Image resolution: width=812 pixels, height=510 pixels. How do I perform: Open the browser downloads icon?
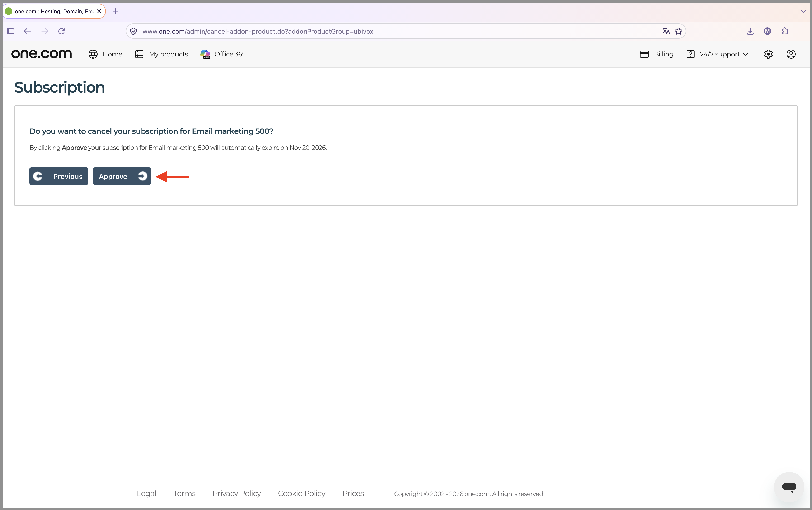750,31
